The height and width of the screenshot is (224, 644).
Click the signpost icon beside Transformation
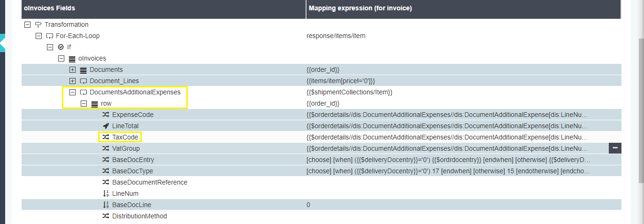click(38, 24)
